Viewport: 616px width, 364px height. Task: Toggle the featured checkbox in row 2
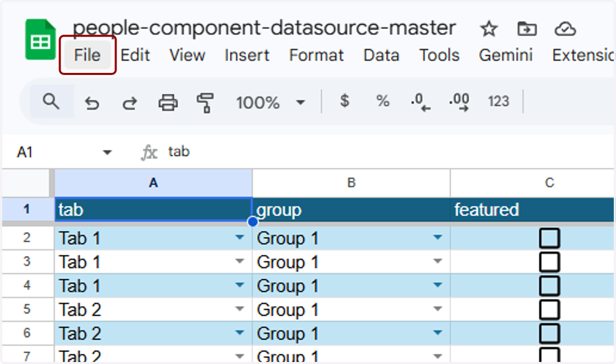tap(550, 239)
